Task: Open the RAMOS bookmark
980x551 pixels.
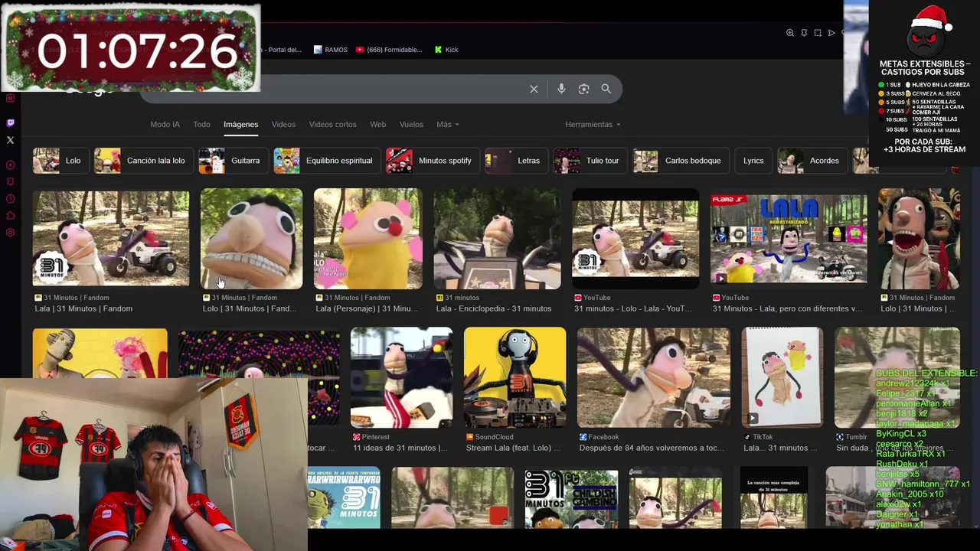Action: click(331, 50)
